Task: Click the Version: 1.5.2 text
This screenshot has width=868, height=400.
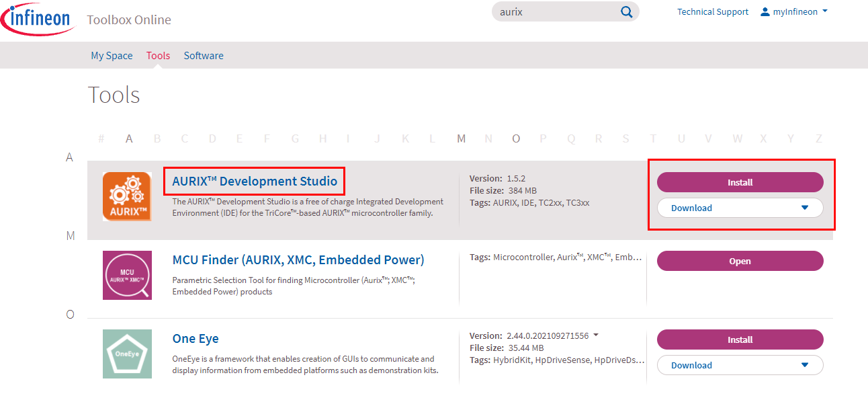Action: (497, 179)
